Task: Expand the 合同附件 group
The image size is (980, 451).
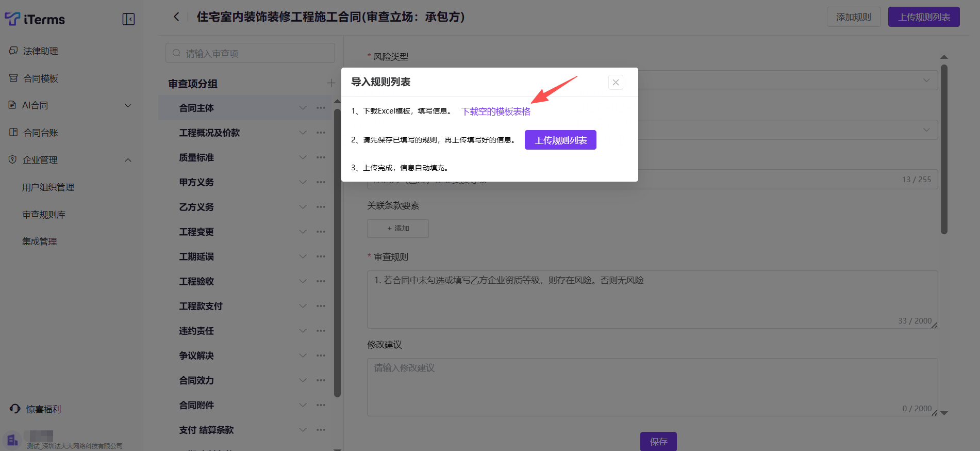Action: pyautogui.click(x=303, y=405)
